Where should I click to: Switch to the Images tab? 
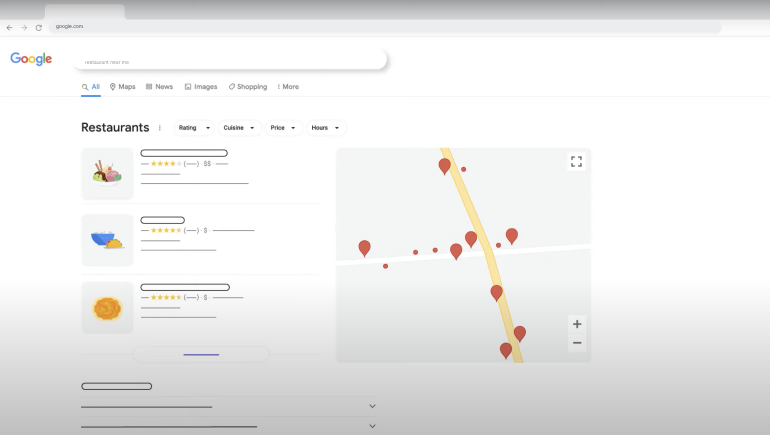pos(200,87)
